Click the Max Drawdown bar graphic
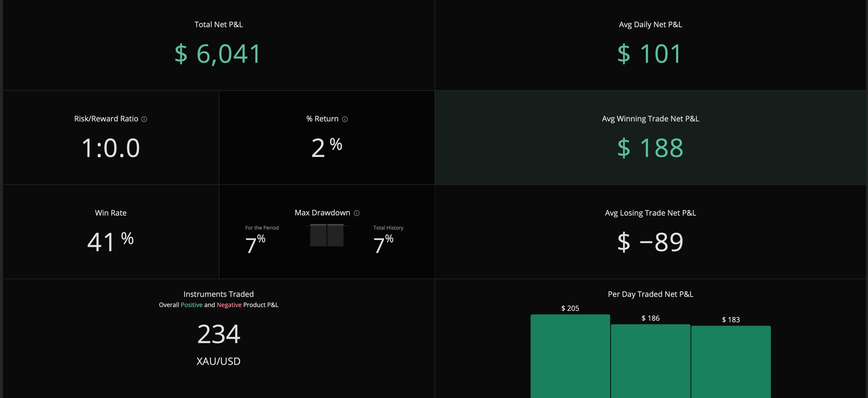868x398 pixels. click(327, 235)
